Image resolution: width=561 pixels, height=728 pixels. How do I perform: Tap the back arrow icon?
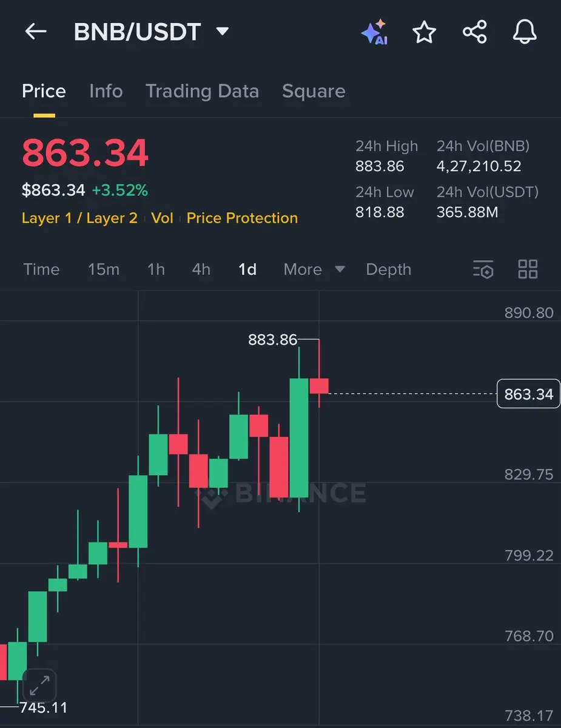(x=36, y=32)
